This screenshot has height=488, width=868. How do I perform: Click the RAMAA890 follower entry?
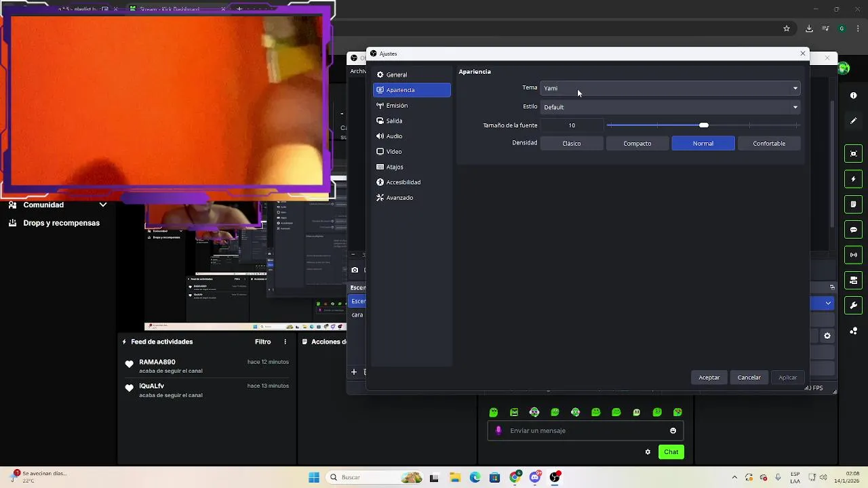click(207, 366)
